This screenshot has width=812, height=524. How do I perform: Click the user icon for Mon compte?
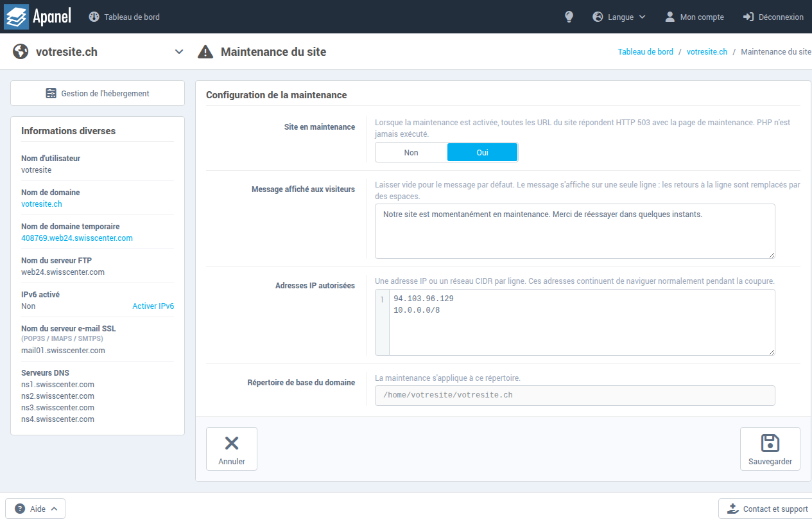(x=670, y=17)
